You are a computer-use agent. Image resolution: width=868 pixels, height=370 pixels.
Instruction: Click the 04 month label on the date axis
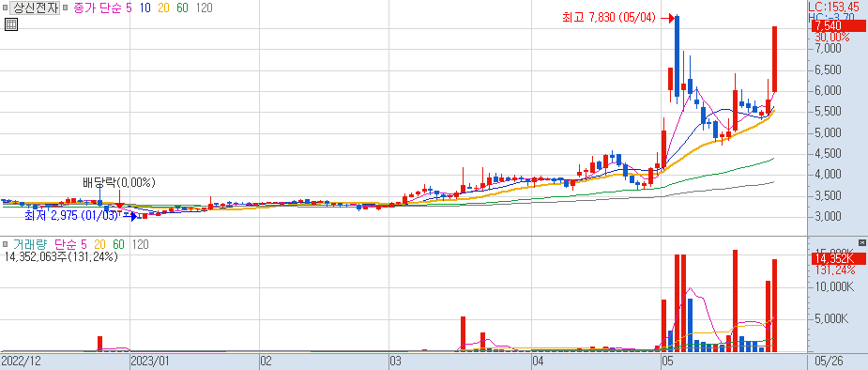tap(538, 362)
